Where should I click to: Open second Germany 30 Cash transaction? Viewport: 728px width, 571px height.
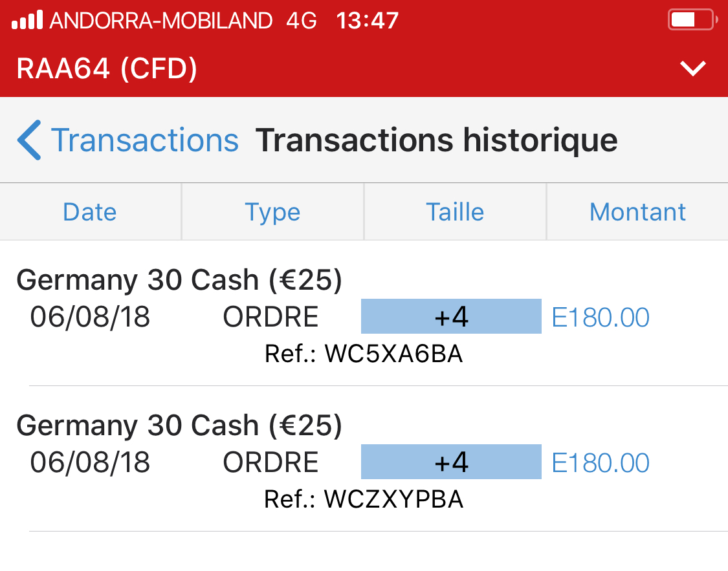point(179,426)
